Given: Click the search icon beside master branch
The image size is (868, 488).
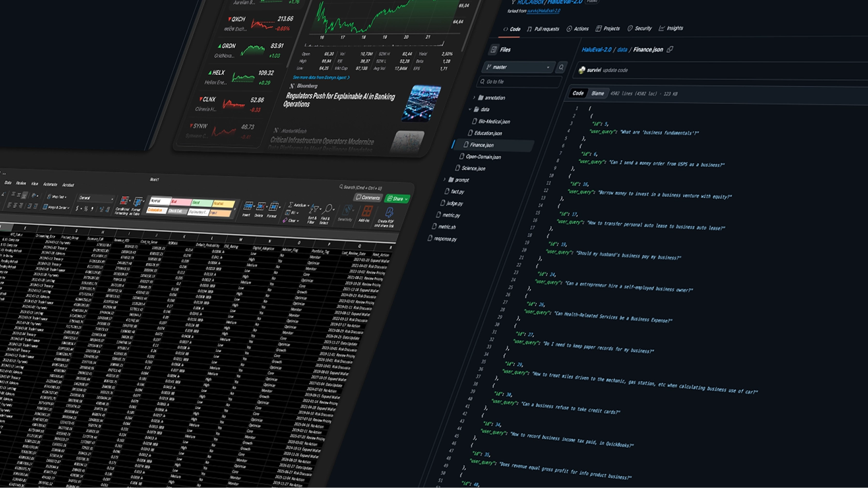Looking at the screenshot, I should pyautogui.click(x=561, y=67).
